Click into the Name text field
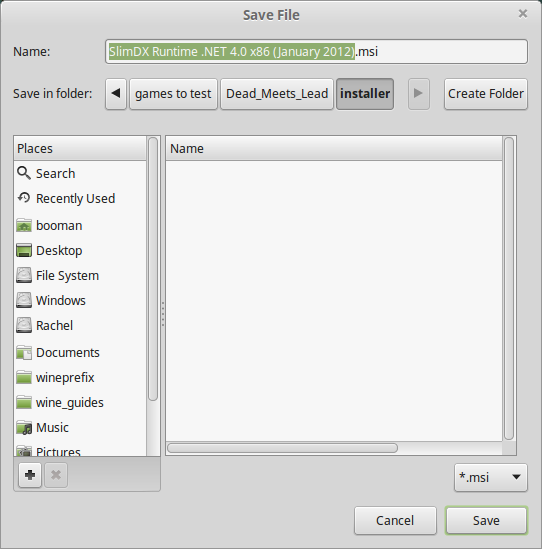 pos(316,51)
